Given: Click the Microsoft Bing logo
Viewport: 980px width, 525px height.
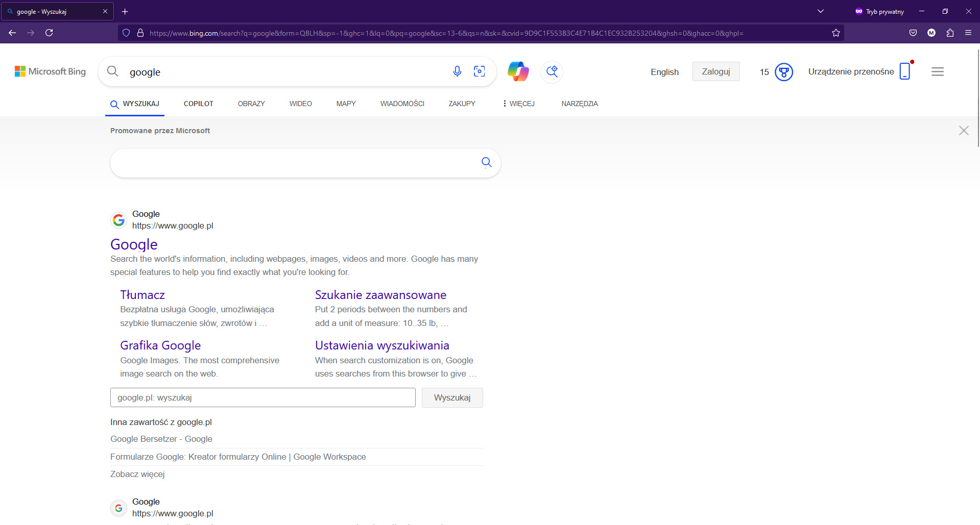Looking at the screenshot, I should 50,71.
